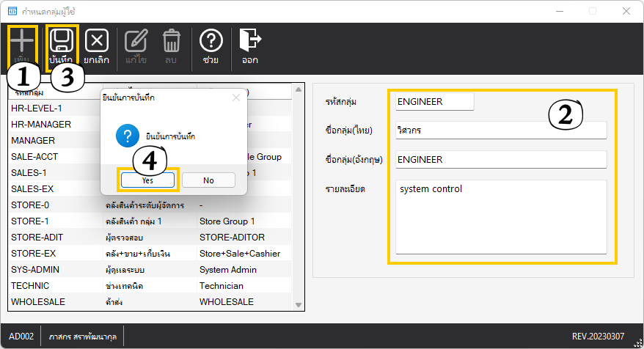Click the English group name field
Screen dimensions: 644x349
[x=500, y=159]
